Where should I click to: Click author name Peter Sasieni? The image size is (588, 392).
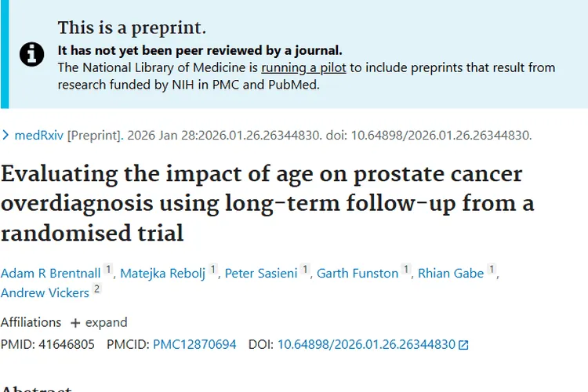pyautogui.click(x=261, y=273)
